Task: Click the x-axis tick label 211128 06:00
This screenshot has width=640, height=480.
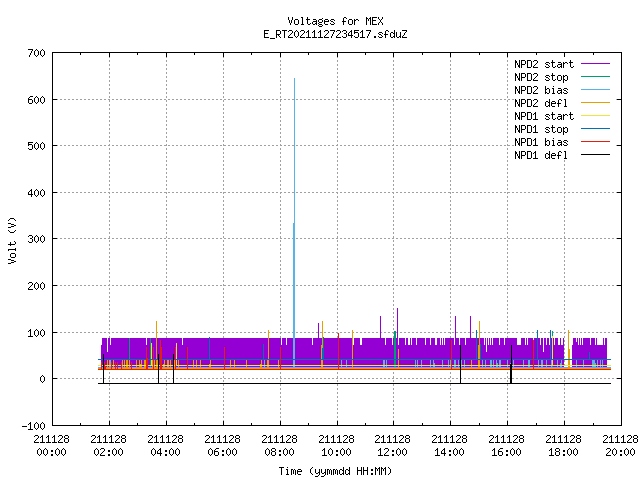Action: (222, 446)
